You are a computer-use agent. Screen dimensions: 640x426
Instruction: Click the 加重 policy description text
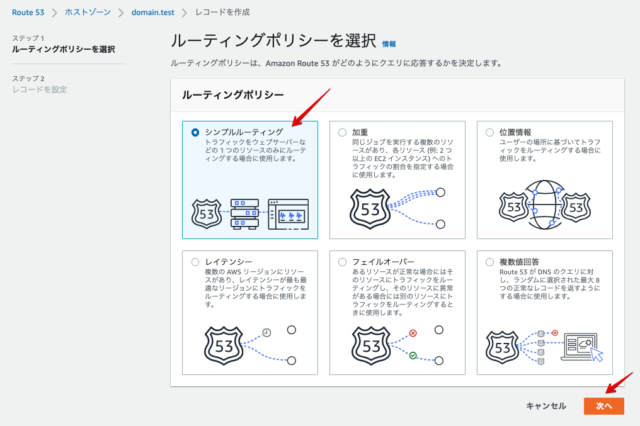click(403, 158)
